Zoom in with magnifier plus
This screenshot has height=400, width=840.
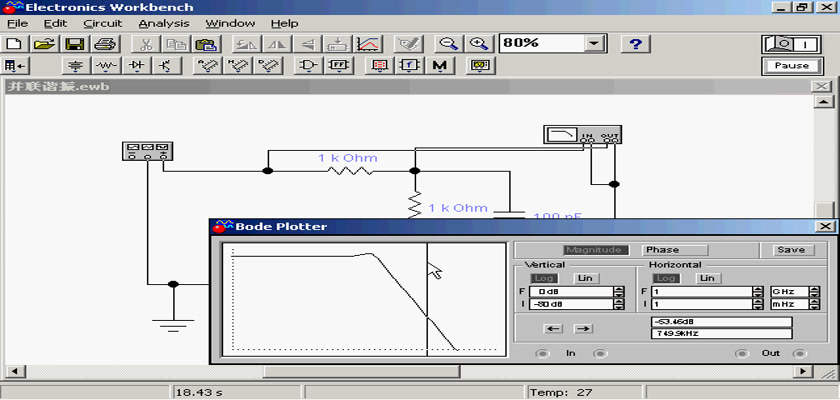click(x=478, y=43)
